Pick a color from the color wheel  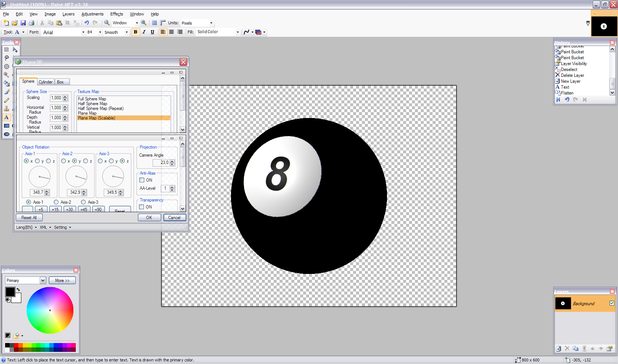point(50,311)
